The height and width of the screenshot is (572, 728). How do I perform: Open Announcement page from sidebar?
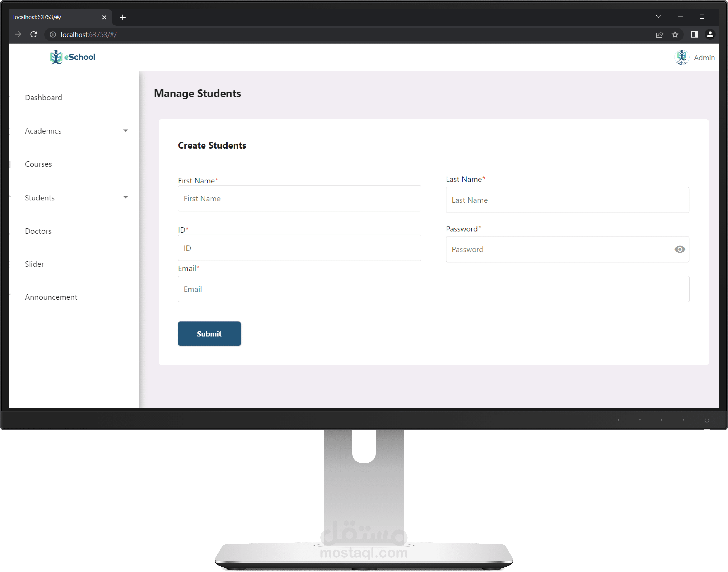51,297
